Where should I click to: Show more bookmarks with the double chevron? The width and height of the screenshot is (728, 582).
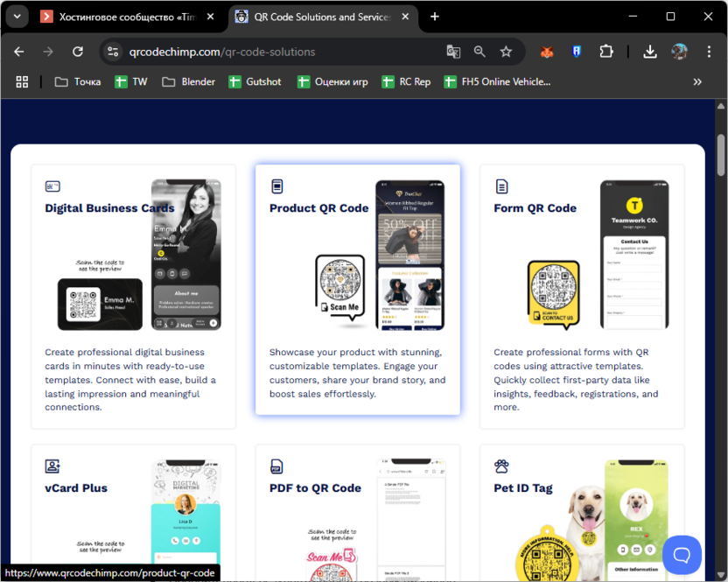[696, 81]
